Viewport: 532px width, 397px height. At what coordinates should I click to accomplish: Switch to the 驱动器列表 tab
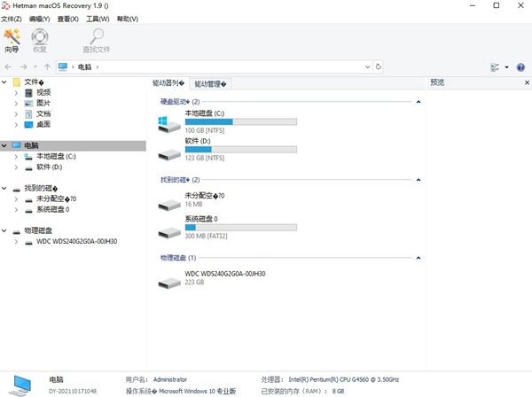pyautogui.click(x=168, y=83)
